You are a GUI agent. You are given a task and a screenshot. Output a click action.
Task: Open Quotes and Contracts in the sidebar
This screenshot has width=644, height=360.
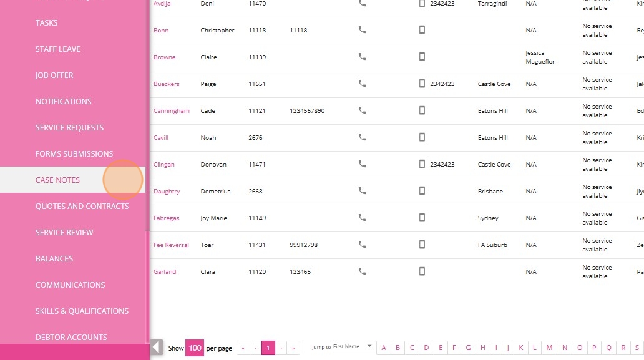coord(82,206)
